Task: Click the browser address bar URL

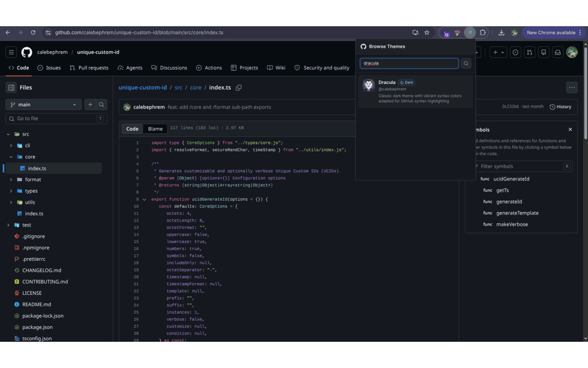Action: 139,33
